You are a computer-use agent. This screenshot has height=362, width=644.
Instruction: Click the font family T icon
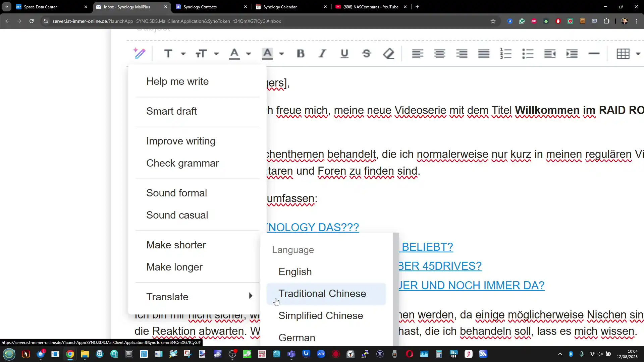[168, 54]
